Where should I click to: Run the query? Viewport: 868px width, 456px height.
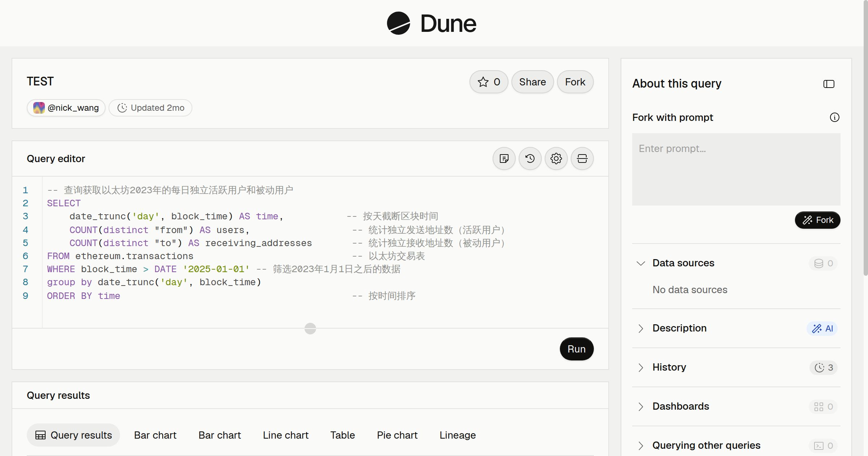[576, 349]
